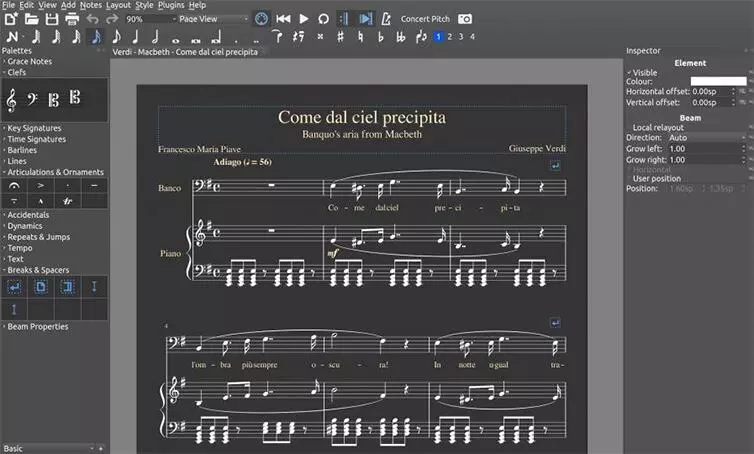This screenshot has height=454, width=754.
Task: Apply sharp accidental
Action: 340,37
